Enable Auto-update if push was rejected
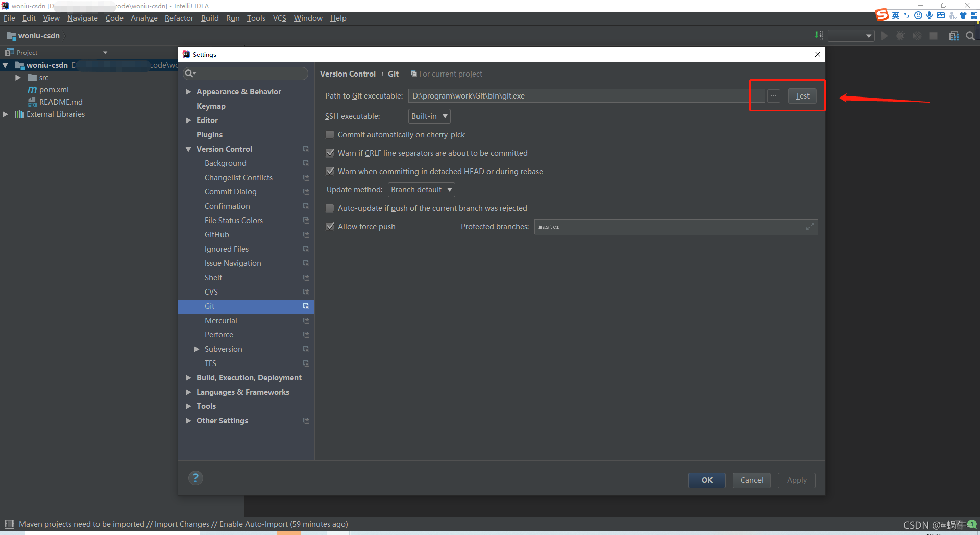980x535 pixels. (x=330, y=208)
